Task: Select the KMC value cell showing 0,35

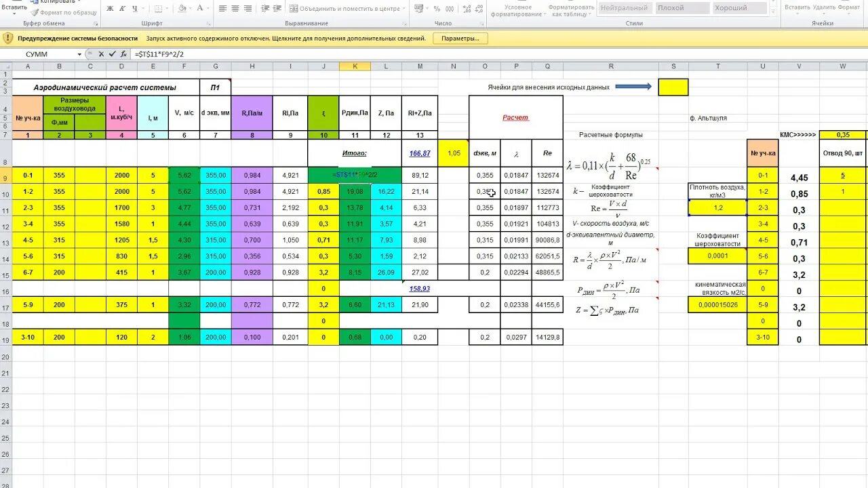Action: click(x=843, y=135)
